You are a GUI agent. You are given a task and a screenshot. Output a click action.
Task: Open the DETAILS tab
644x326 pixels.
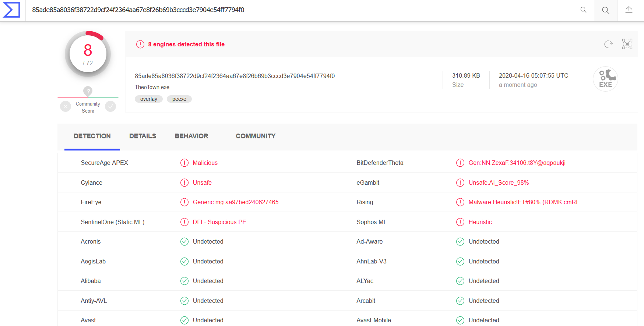[x=142, y=136]
